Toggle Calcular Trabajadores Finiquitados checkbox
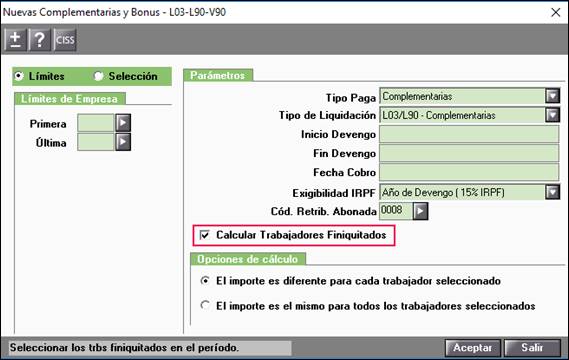Screen dimensions: 569x360 pos(205,235)
